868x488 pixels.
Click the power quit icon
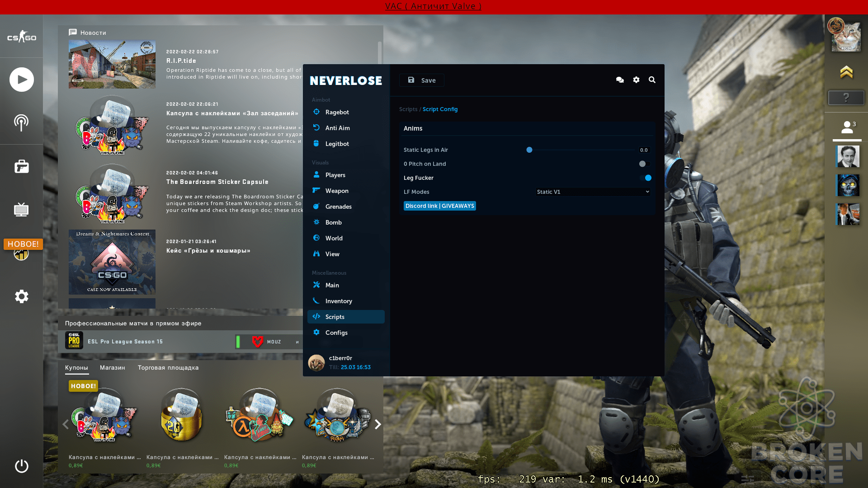pos(21,466)
